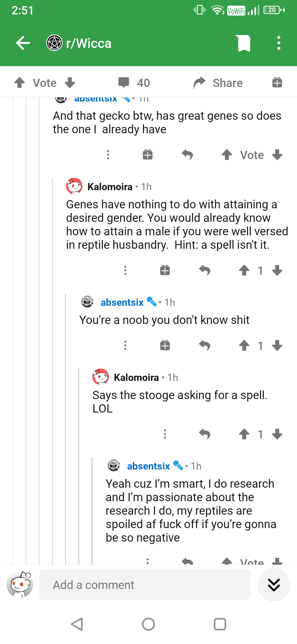Tap the Add a comment field
The width and height of the screenshot is (297, 644).
[145, 585]
